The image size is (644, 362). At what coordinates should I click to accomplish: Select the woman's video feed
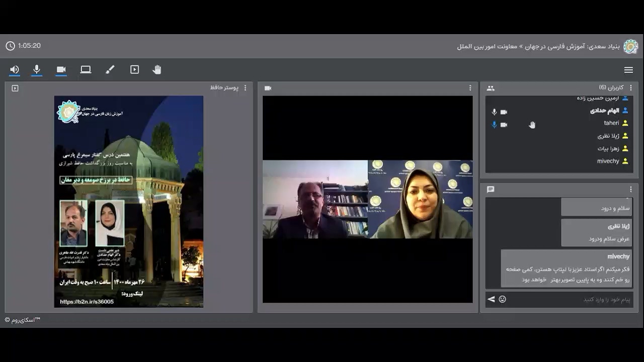click(x=420, y=199)
